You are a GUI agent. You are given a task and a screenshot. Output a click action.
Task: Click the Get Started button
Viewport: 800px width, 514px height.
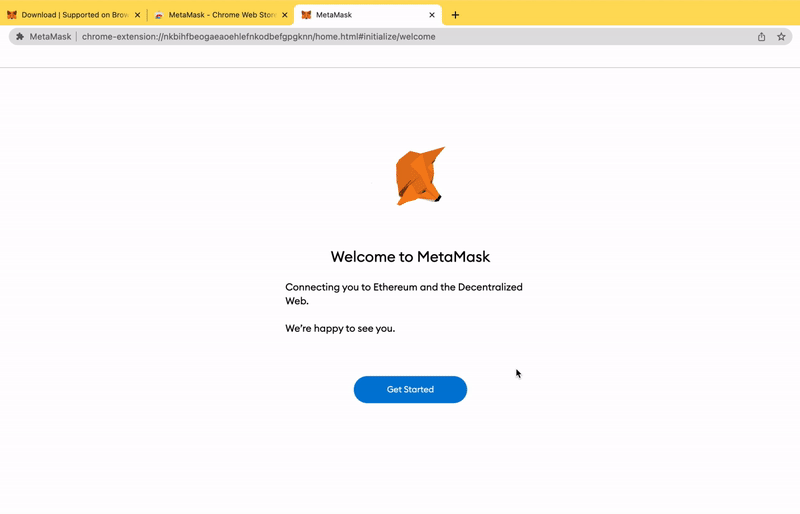[x=410, y=389]
